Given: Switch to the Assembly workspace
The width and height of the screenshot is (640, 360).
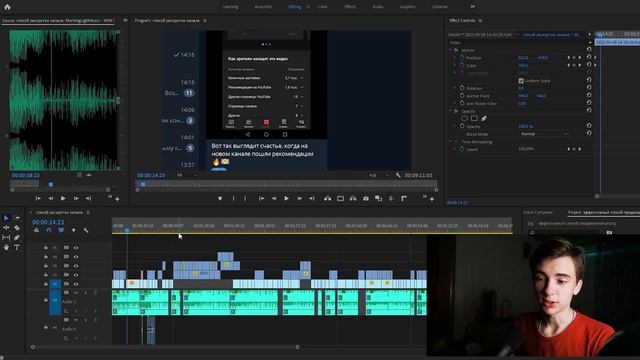Looking at the screenshot, I should click(x=263, y=7).
